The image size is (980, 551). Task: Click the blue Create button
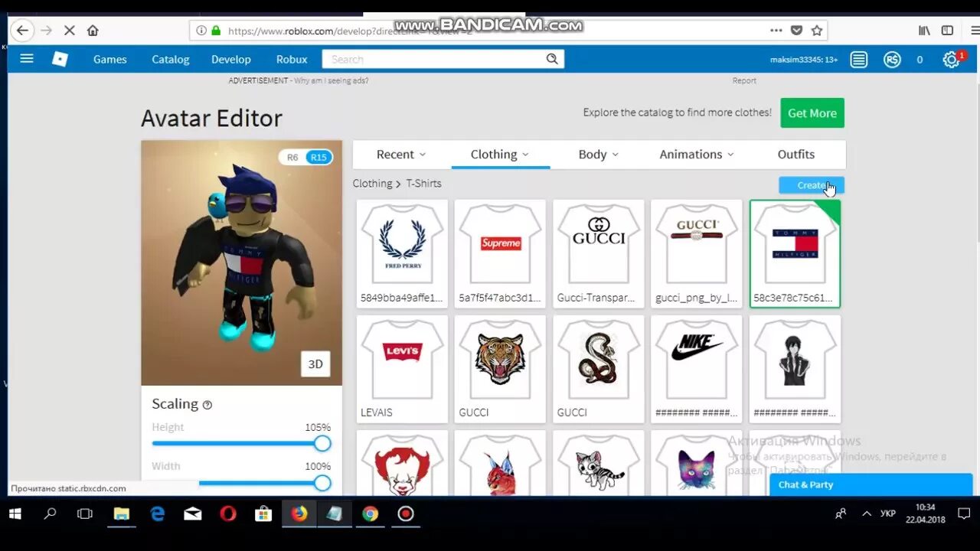click(x=812, y=185)
